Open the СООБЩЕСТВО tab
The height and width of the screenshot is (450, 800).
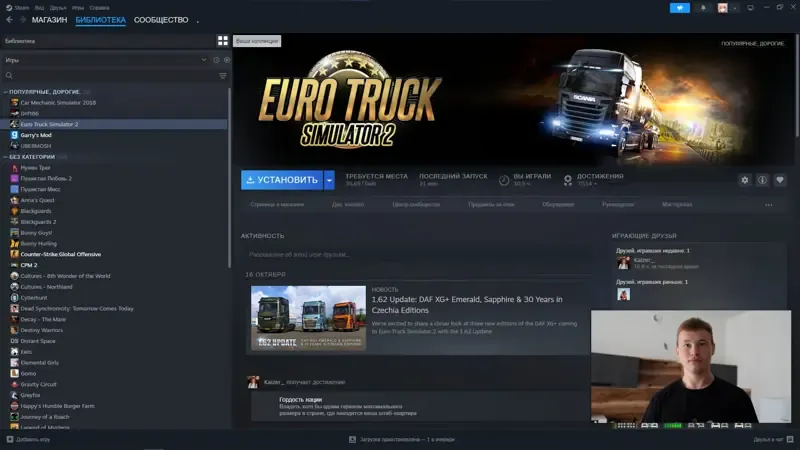tap(161, 20)
